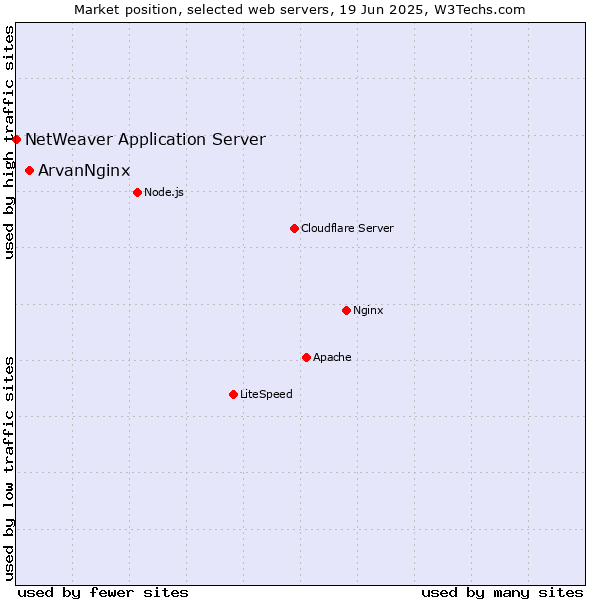Screen dimensions: 600x600
Task: Click the 'used by fewer sites' axis label
Action: coord(103,593)
